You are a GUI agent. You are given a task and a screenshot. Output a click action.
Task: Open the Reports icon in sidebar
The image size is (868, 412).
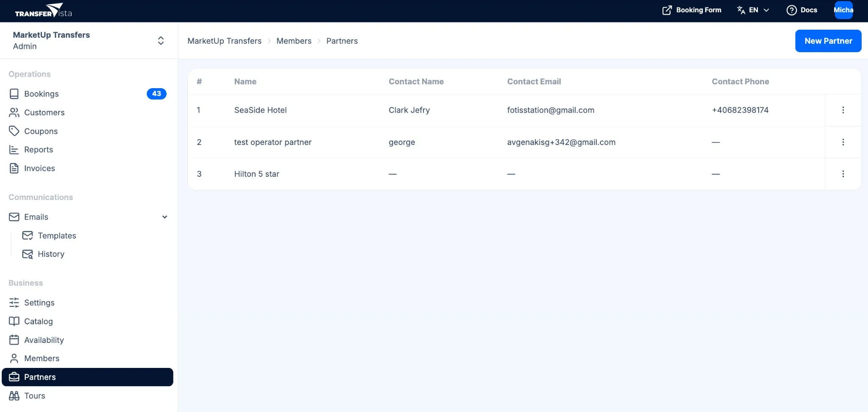14,150
